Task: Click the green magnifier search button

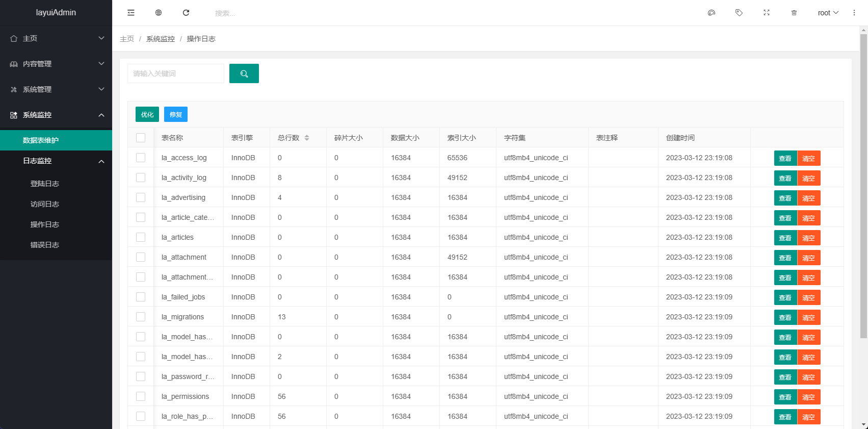Action: point(244,73)
